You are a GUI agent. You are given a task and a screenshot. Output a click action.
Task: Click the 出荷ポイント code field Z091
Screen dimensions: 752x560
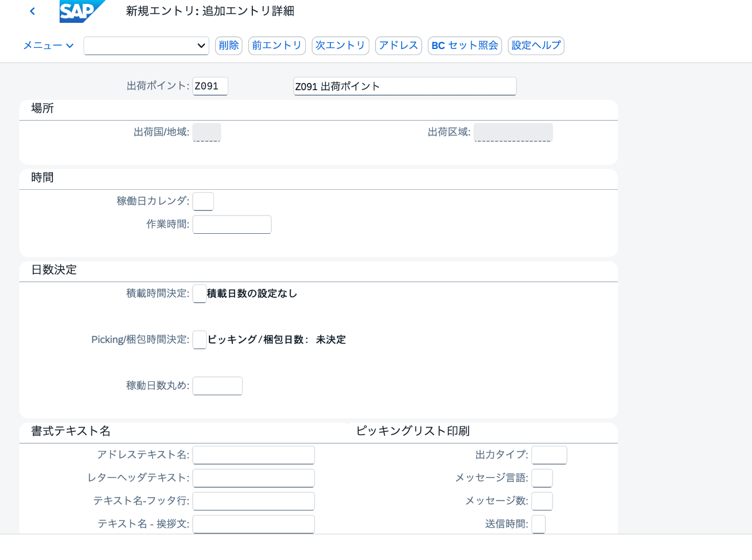click(x=210, y=86)
